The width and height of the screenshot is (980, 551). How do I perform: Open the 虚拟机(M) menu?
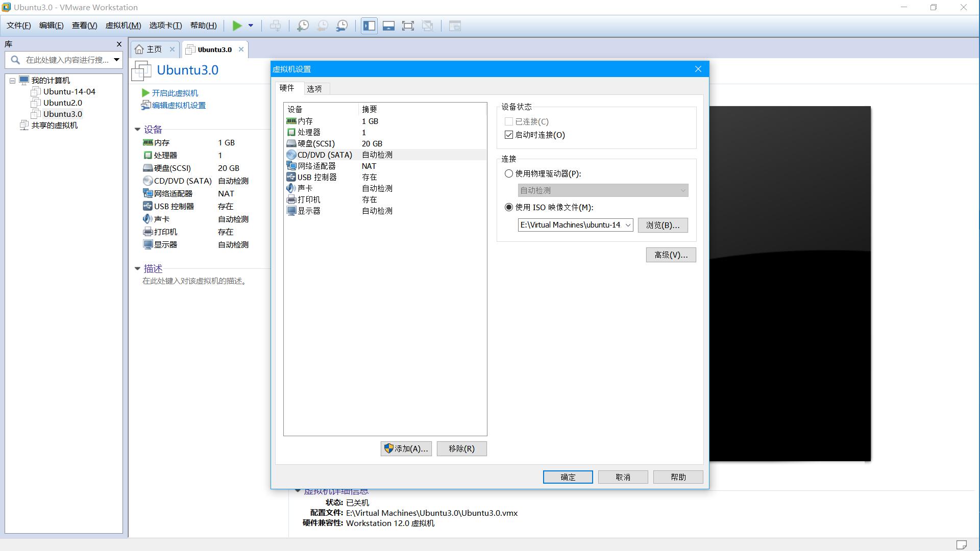coord(122,25)
